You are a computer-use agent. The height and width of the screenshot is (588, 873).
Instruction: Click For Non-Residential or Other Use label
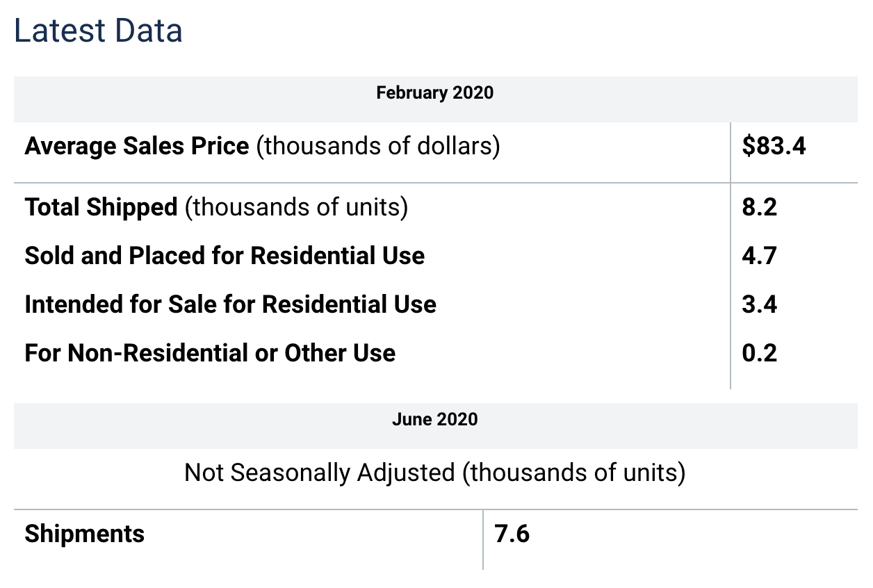point(210,353)
